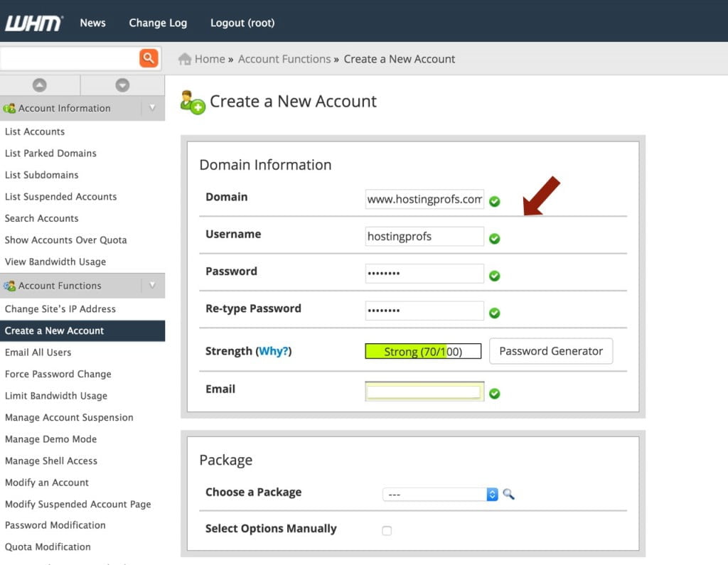This screenshot has height=565, width=728.
Task: Click the green checkmark beside Password field
Action: click(x=495, y=276)
